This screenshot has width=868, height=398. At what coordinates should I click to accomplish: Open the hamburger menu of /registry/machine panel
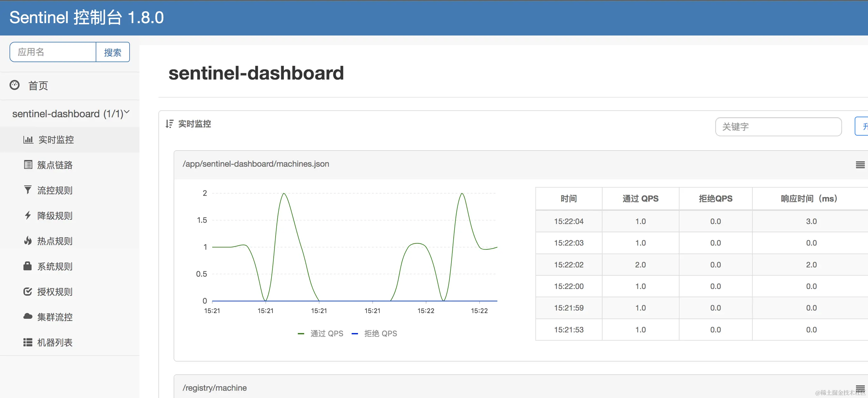(860, 388)
